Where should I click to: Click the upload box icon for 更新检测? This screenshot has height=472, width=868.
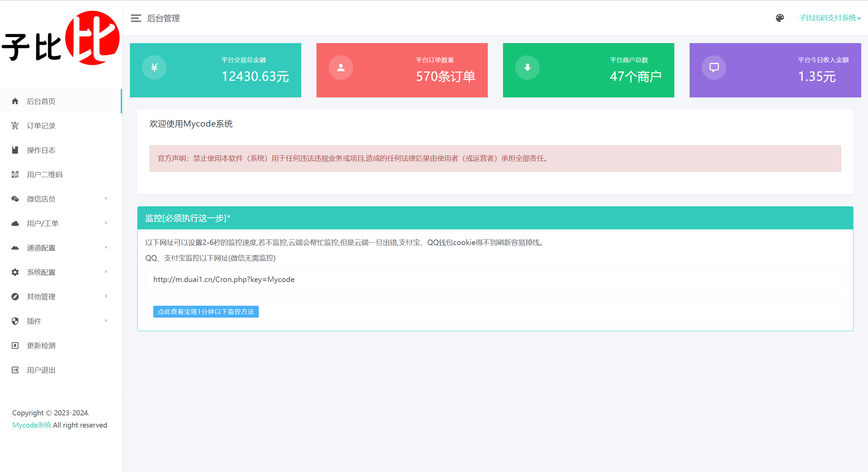(x=15, y=345)
